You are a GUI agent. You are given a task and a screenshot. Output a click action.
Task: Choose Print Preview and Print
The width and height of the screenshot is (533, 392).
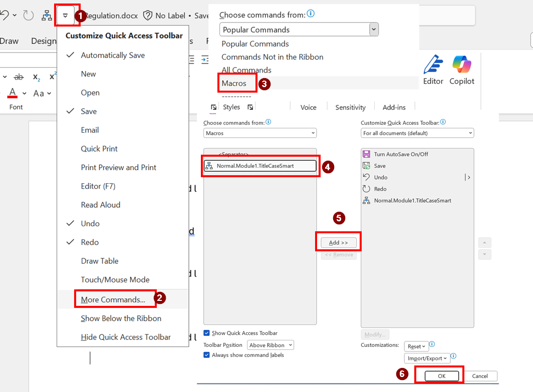123,167
